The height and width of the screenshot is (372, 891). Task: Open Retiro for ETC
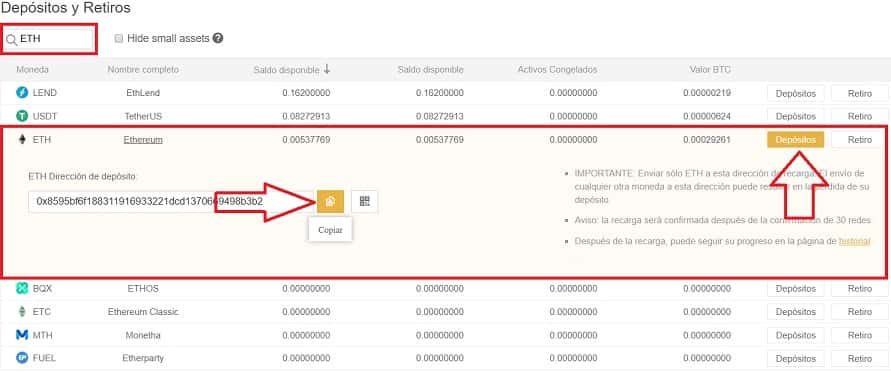tap(860, 312)
